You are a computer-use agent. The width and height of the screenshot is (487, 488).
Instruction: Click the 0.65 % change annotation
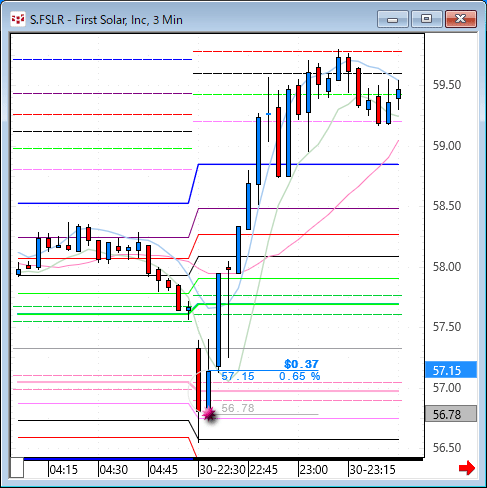299,376
